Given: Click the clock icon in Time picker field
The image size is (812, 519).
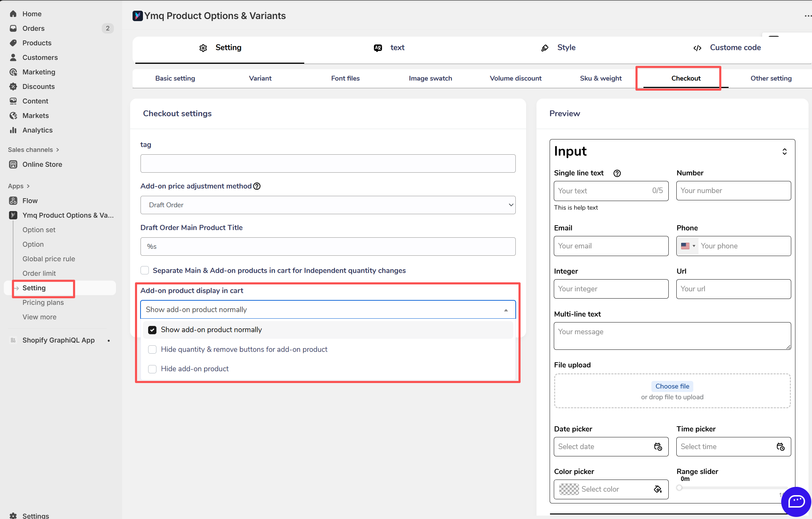Looking at the screenshot, I should (781, 447).
